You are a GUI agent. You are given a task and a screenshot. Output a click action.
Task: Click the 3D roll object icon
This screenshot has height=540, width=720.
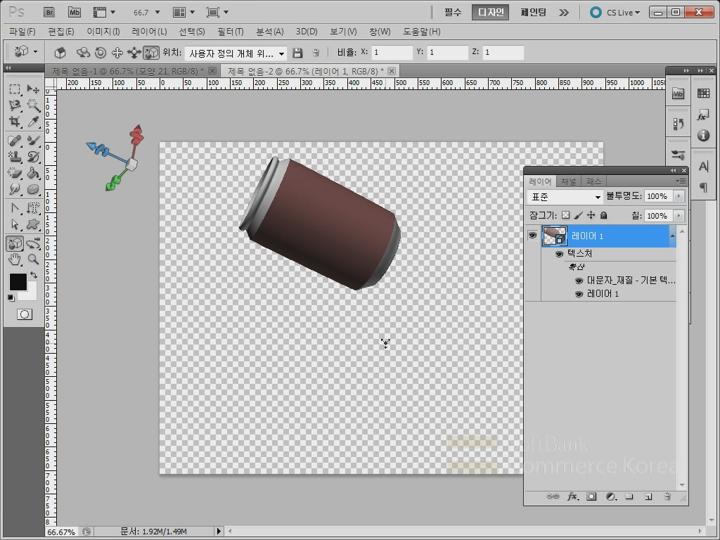click(101, 53)
